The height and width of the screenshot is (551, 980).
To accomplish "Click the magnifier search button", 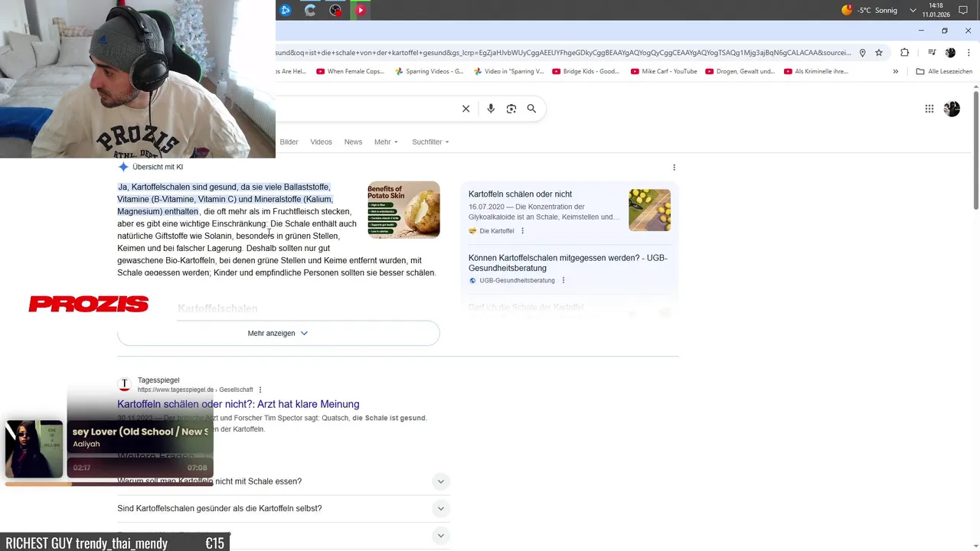I will click(531, 109).
